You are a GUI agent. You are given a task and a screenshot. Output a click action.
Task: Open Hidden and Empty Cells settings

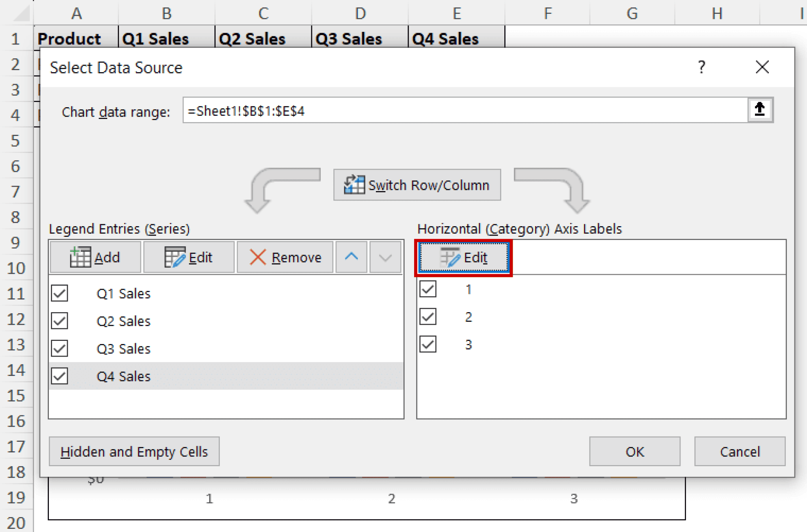[134, 451]
